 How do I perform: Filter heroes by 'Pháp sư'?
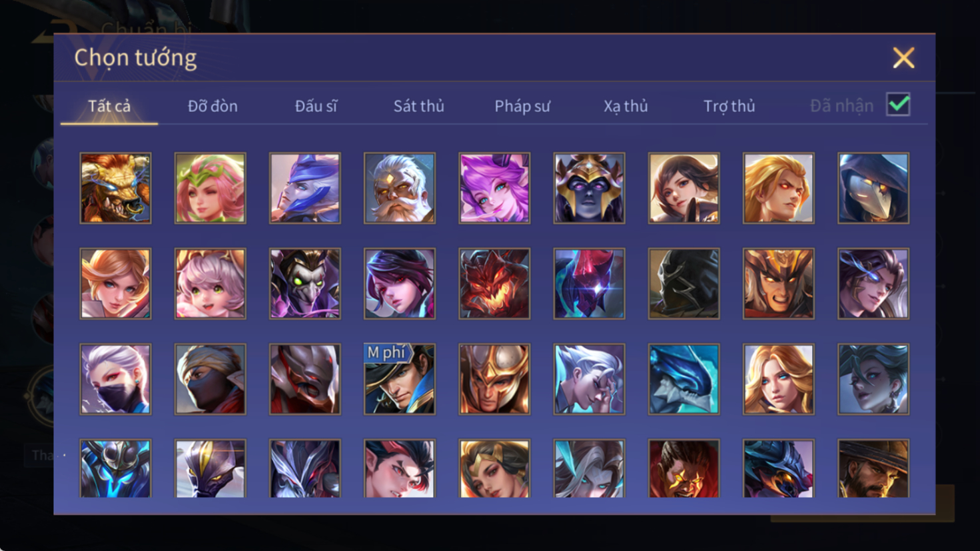(522, 106)
